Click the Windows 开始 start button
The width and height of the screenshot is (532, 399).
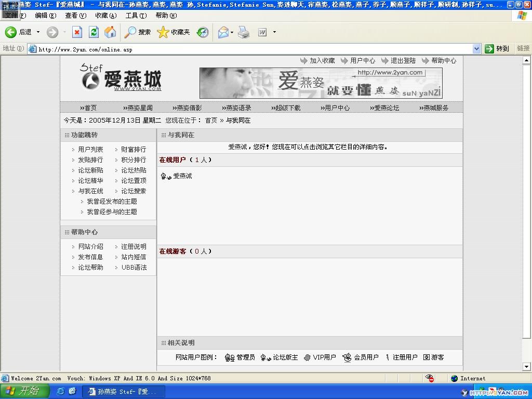[22, 391]
